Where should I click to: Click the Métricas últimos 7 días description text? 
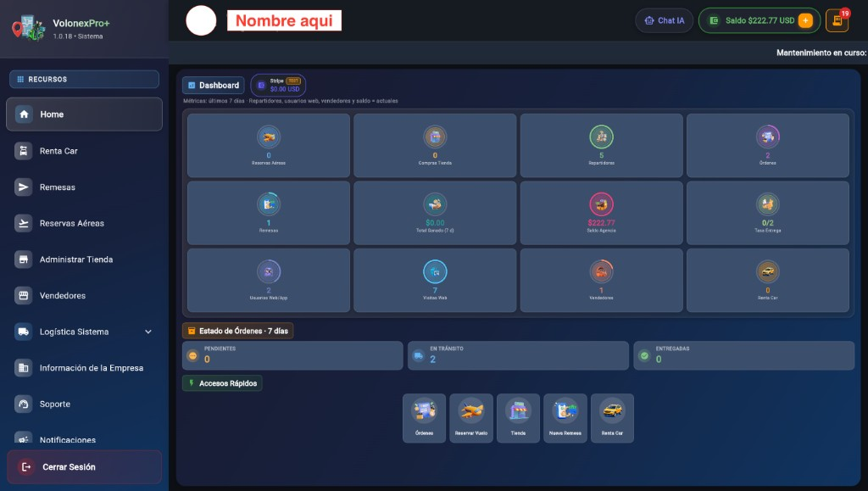(291, 101)
